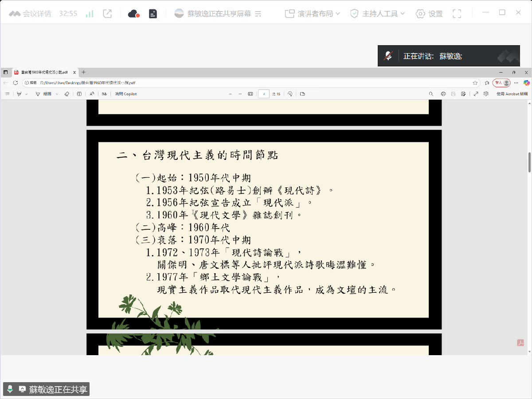Click the Copilot icon in browser toolbar
532x399 pixels.
pos(526,83)
